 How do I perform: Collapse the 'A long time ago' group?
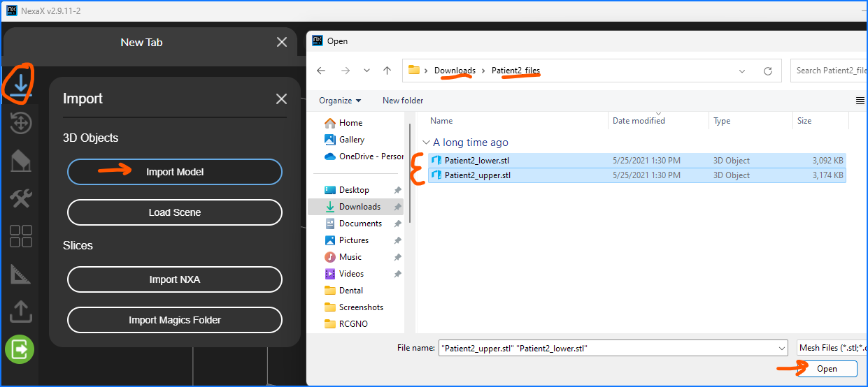point(427,143)
